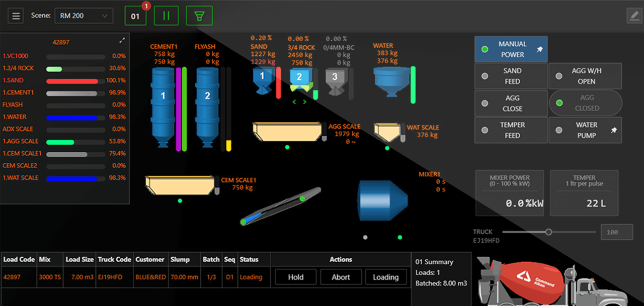Toggle Manual Power mode

(x=510, y=49)
